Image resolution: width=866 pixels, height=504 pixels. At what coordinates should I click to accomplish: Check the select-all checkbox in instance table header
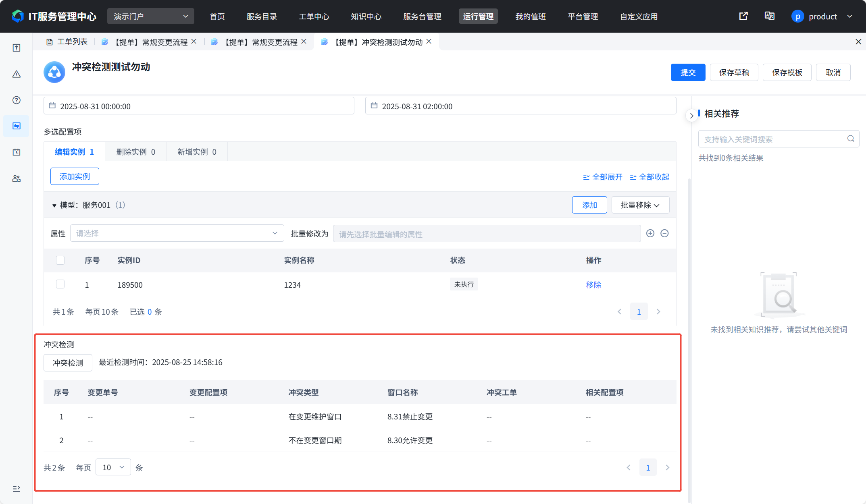click(x=60, y=260)
